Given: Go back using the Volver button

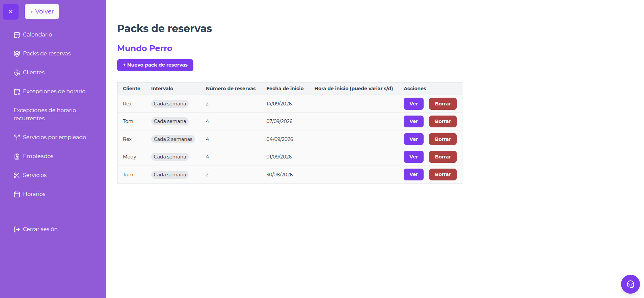Looking at the screenshot, I should pyautogui.click(x=42, y=11).
